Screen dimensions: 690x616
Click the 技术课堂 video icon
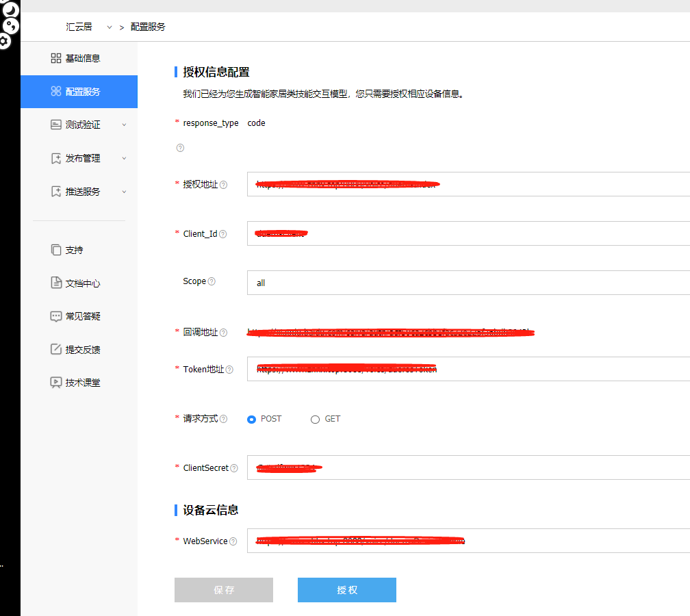(x=56, y=383)
